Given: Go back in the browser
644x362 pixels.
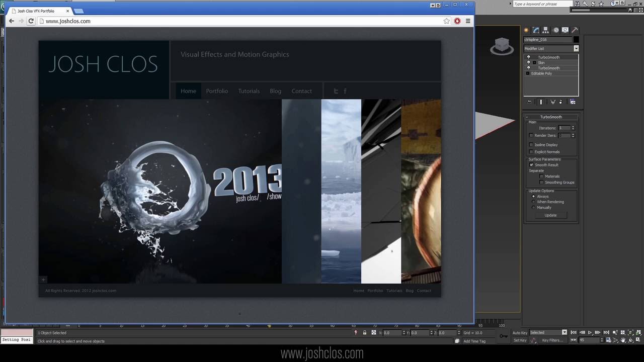Looking at the screenshot, I should point(12,21).
